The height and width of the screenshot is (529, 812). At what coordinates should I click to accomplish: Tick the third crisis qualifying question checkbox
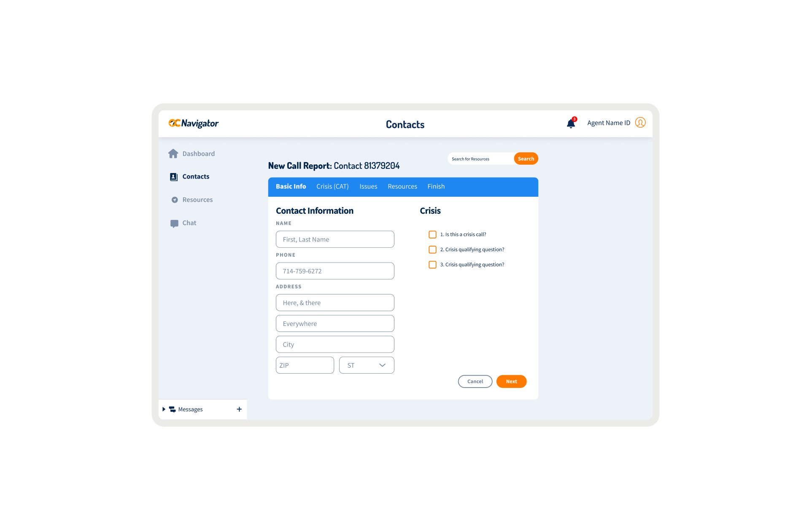pyautogui.click(x=432, y=265)
